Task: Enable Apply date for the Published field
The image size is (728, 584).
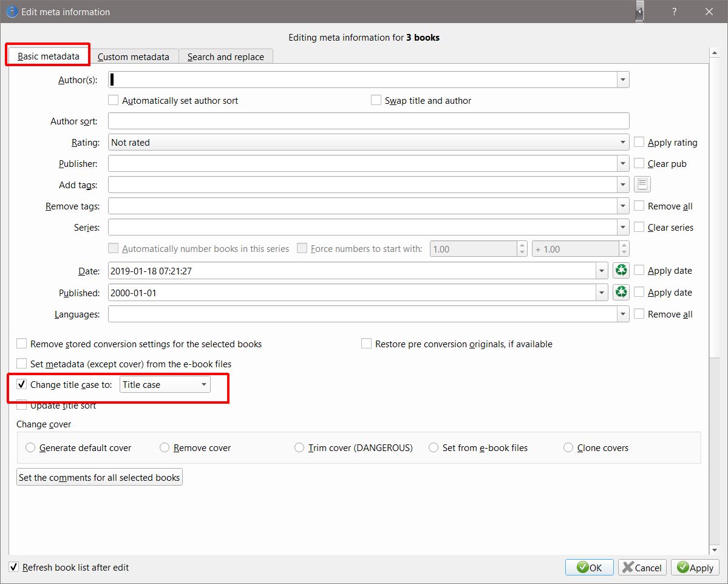Action: click(639, 292)
